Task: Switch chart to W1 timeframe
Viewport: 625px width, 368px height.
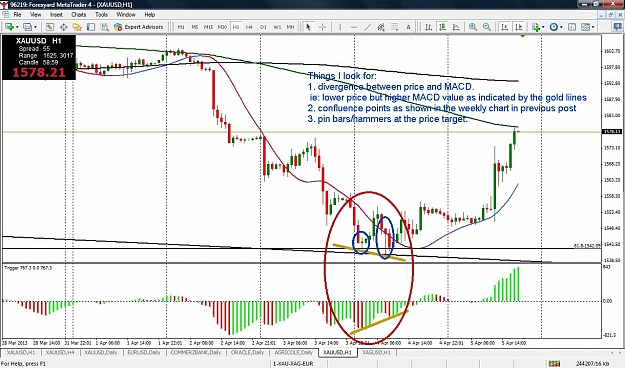Action: (x=277, y=27)
